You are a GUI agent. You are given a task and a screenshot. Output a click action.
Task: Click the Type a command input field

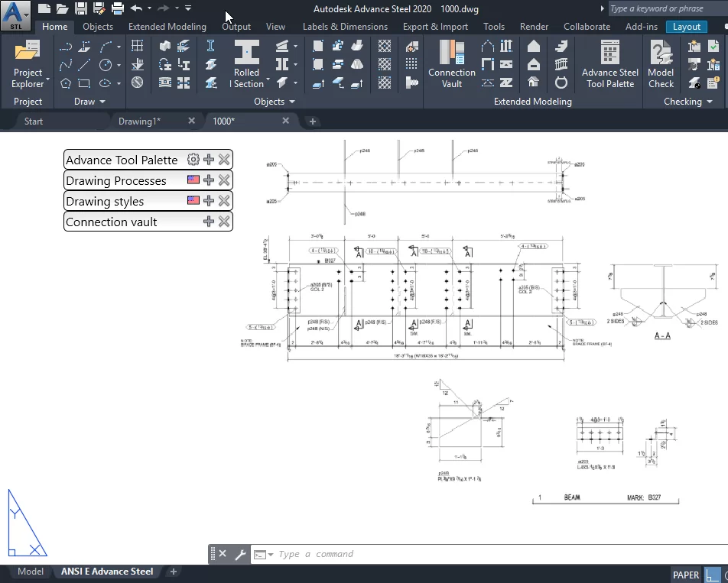[x=459, y=555]
